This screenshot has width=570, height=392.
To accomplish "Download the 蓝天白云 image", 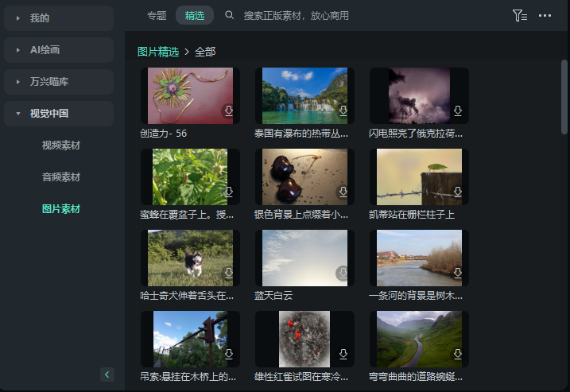I will point(343,273).
